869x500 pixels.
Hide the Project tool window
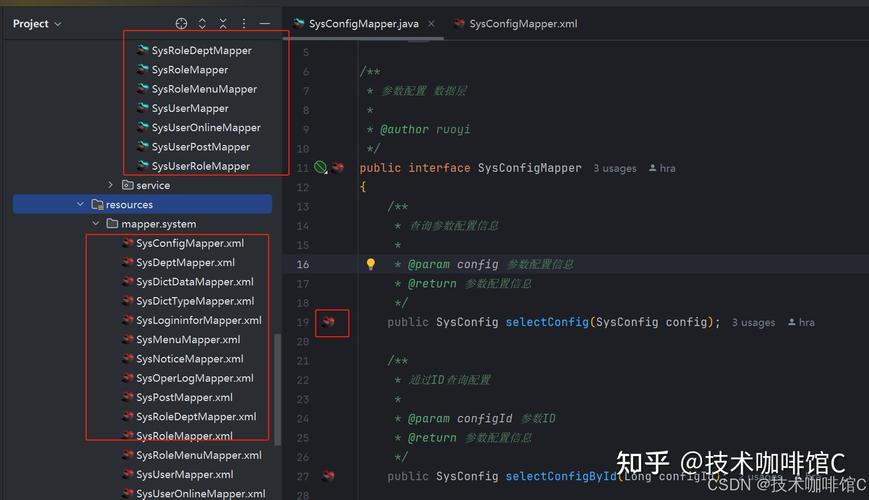pos(265,23)
